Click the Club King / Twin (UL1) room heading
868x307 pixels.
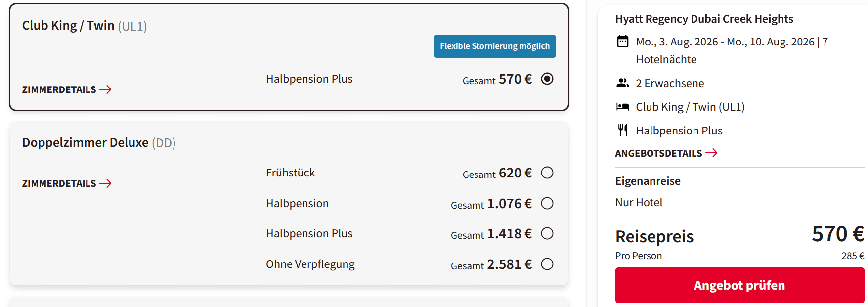(85, 26)
